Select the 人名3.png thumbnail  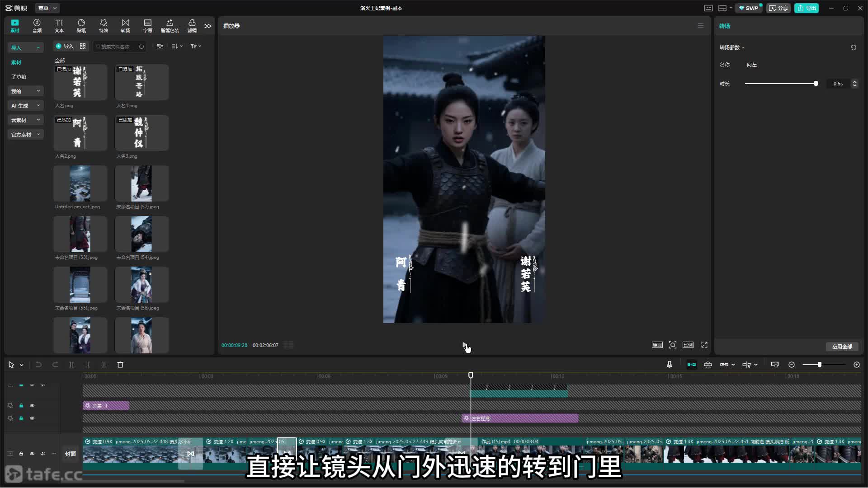coord(142,133)
